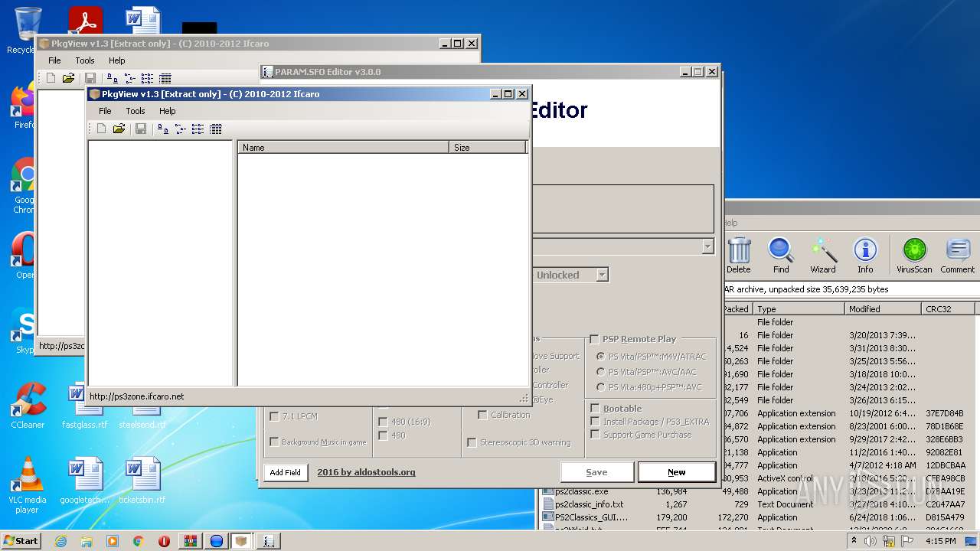Show hidden system tray icons
Image resolution: width=980 pixels, height=551 pixels.
(x=854, y=541)
